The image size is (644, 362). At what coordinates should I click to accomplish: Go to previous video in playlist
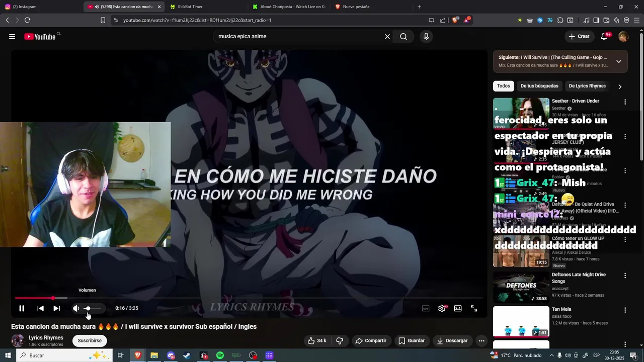[x=40, y=308]
